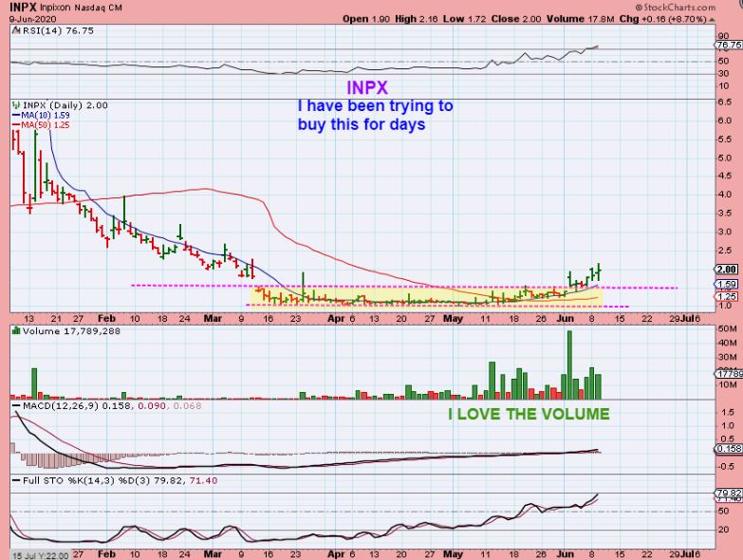This screenshot has width=743, height=560.
Task: Click the MACD 0.158 value tag on axis
Action: click(729, 449)
